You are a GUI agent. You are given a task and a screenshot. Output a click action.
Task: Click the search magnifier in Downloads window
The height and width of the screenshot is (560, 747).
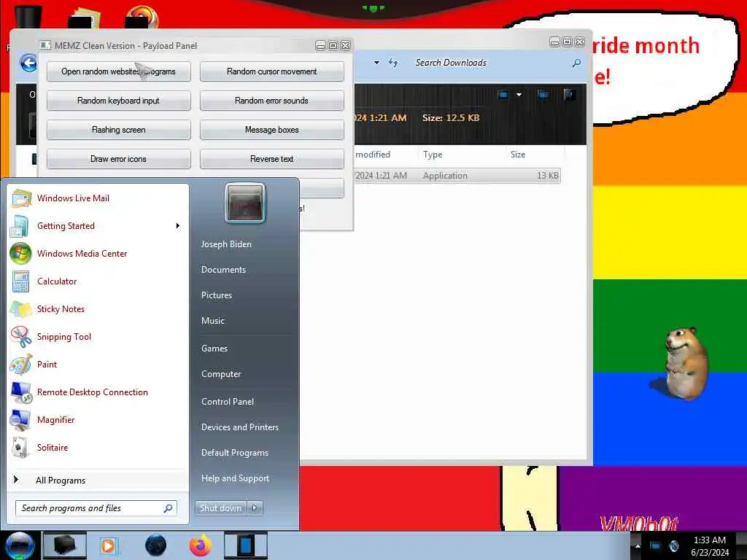coord(576,63)
